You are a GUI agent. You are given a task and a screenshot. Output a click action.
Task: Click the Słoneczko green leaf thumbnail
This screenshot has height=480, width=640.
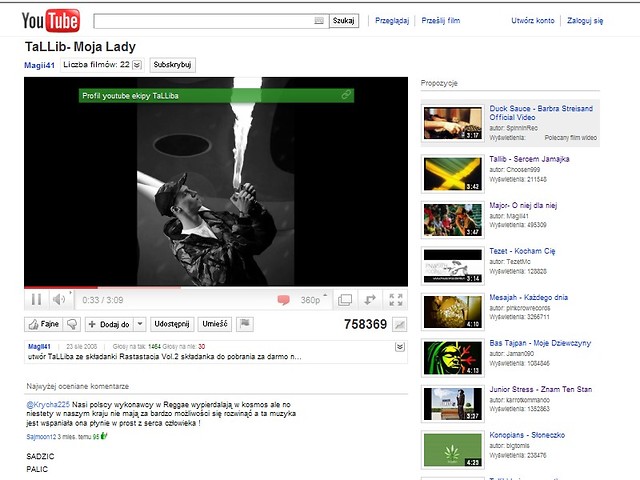point(453,450)
